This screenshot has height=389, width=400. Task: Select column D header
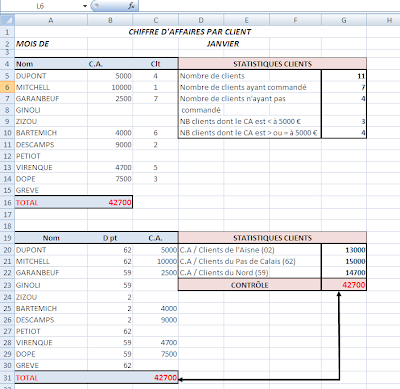tap(201, 20)
